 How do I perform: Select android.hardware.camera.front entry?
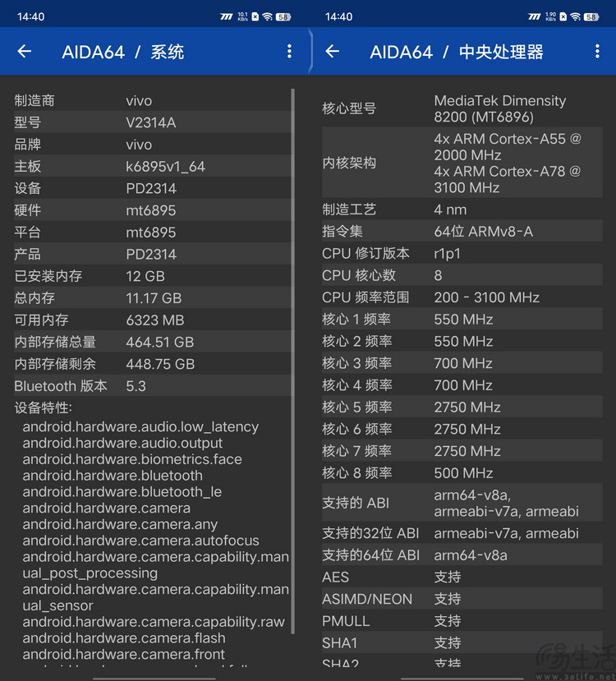click(124, 654)
